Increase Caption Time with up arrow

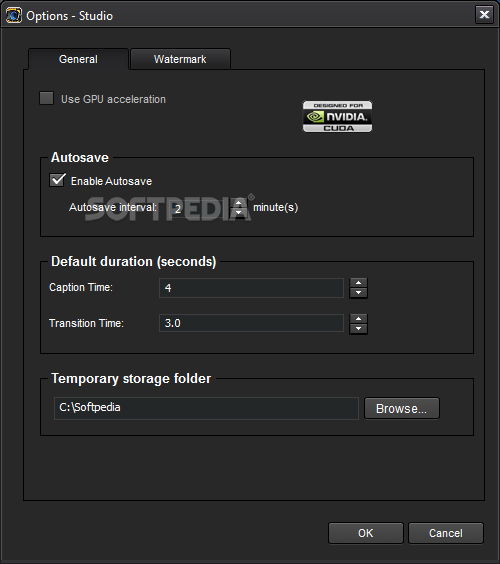pyautogui.click(x=358, y=283)
